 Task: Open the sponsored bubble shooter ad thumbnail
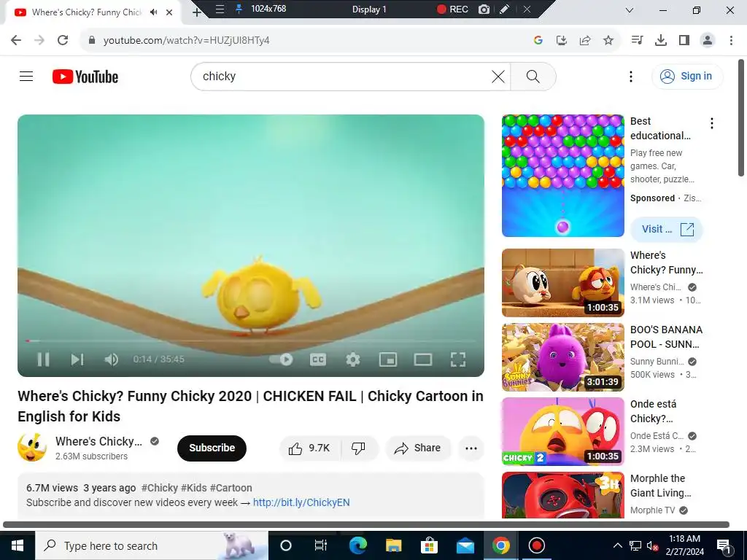click(562, 175)
